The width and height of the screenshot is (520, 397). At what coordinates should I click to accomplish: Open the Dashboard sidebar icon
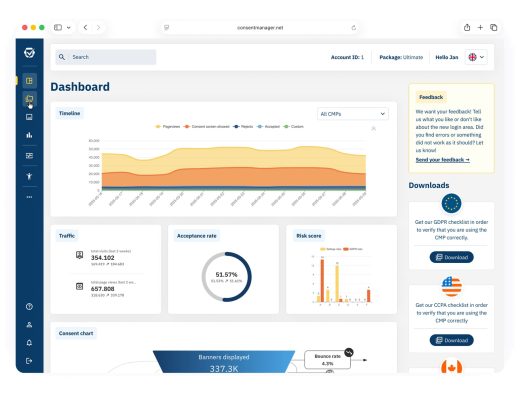tap(29, 81)
